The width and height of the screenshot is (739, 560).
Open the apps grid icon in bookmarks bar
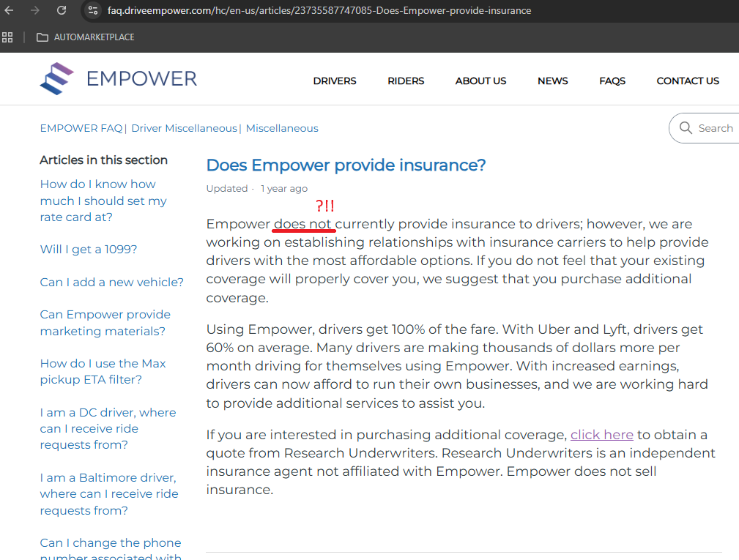click(x=7, y=37)
